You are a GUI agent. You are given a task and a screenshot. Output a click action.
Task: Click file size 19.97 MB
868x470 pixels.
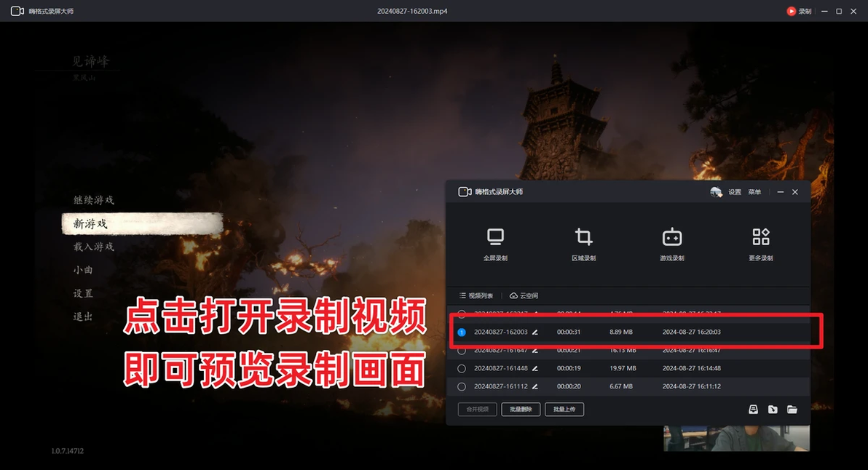(x=623, y=368)
